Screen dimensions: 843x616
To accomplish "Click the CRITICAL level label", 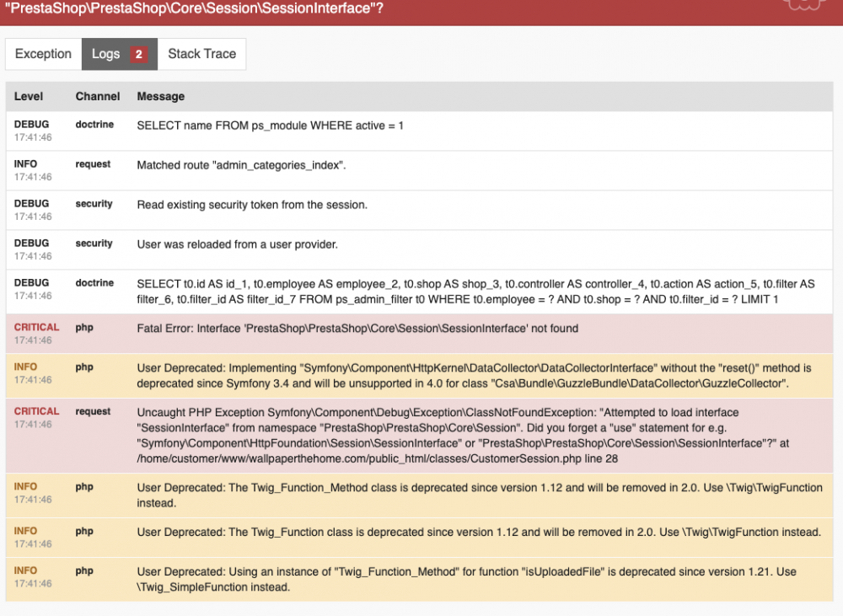I will point(35,327).
